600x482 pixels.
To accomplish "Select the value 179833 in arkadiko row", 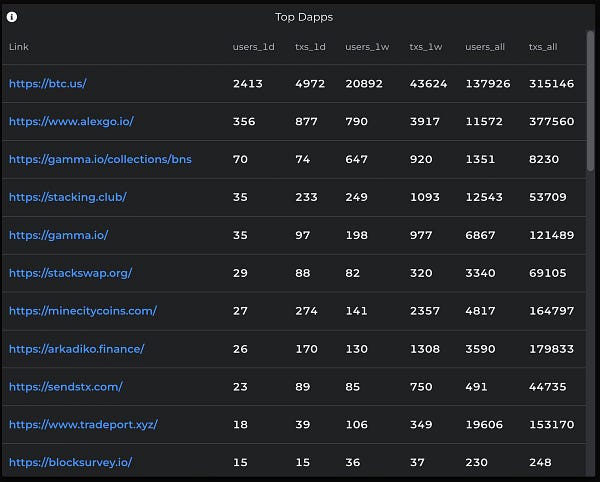I will 551,349.
